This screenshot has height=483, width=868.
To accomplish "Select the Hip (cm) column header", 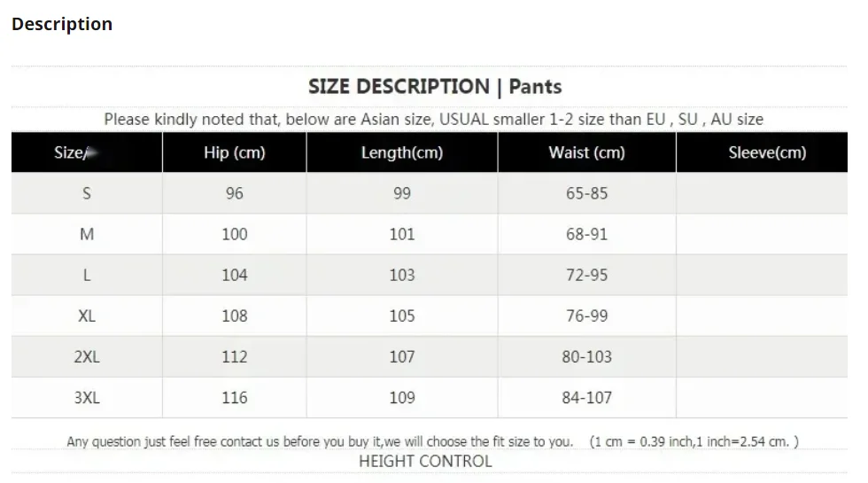I will [234, 152].
